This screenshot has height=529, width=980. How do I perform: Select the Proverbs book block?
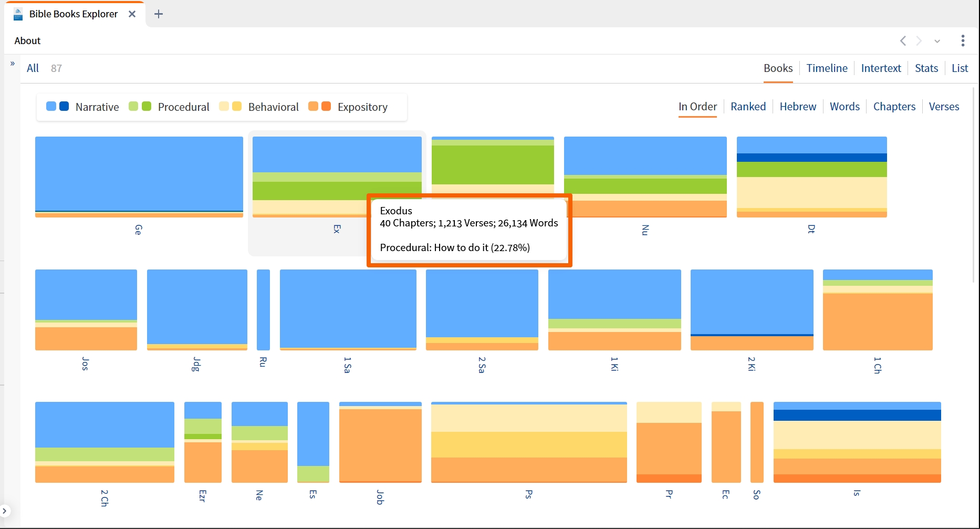click(x=669, y=442)
